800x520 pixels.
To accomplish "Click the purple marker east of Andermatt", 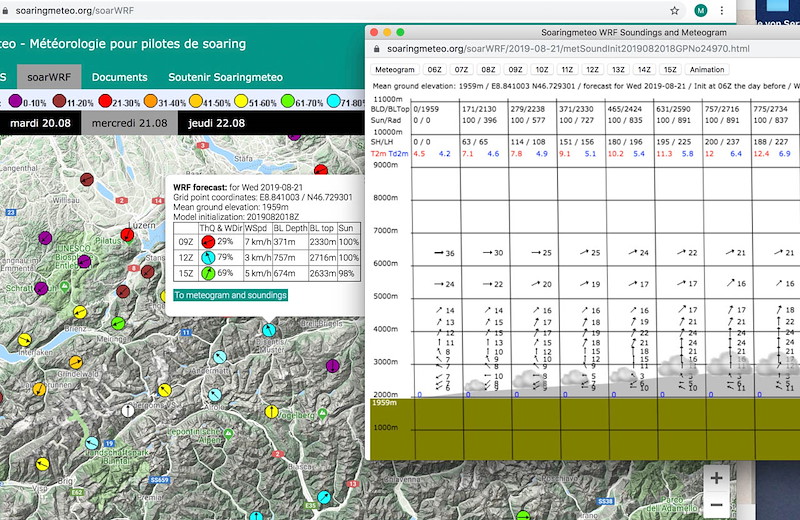I will point(333,365).
